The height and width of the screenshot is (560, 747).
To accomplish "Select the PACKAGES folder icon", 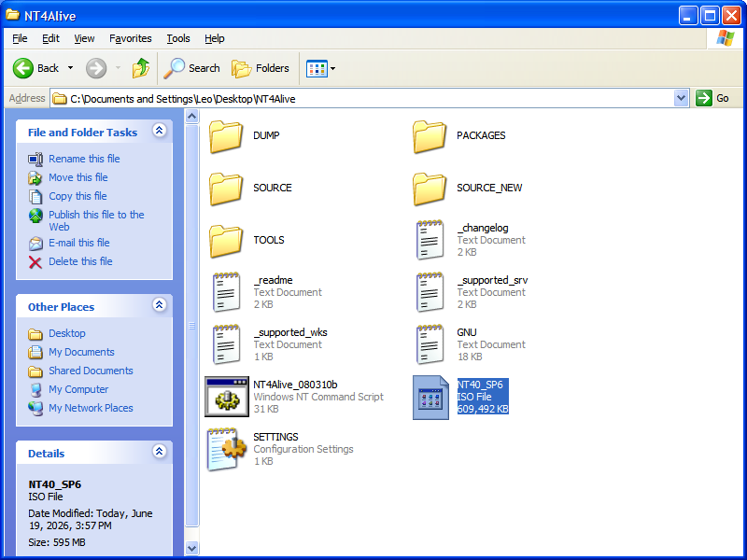I will click(430, 136).
